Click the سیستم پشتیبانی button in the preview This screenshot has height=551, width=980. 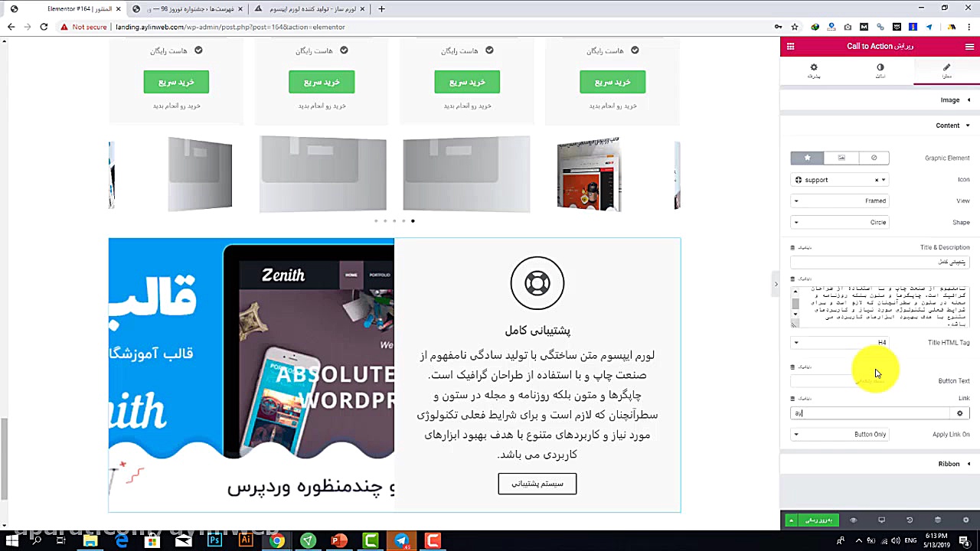pyautogui.click(x=537, y=483)
